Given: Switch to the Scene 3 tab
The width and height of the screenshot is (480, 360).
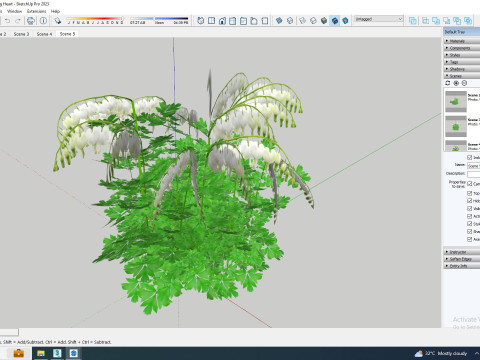Looking at the screenshot, I should point(21,34).
